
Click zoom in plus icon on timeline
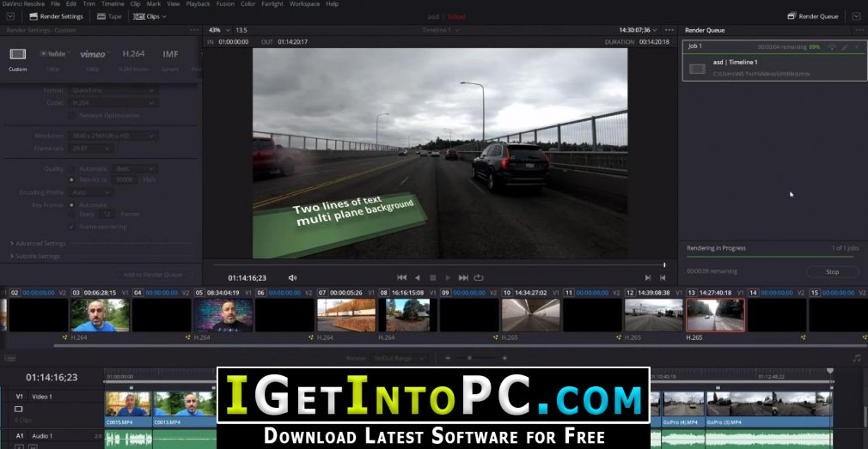(504, 358)
